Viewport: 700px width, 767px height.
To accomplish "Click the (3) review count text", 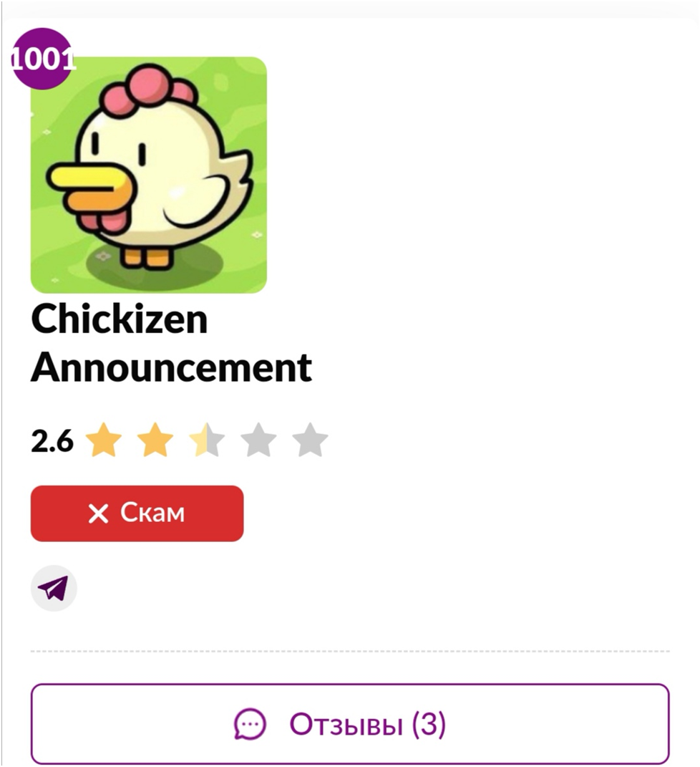I will pos(429,724).
